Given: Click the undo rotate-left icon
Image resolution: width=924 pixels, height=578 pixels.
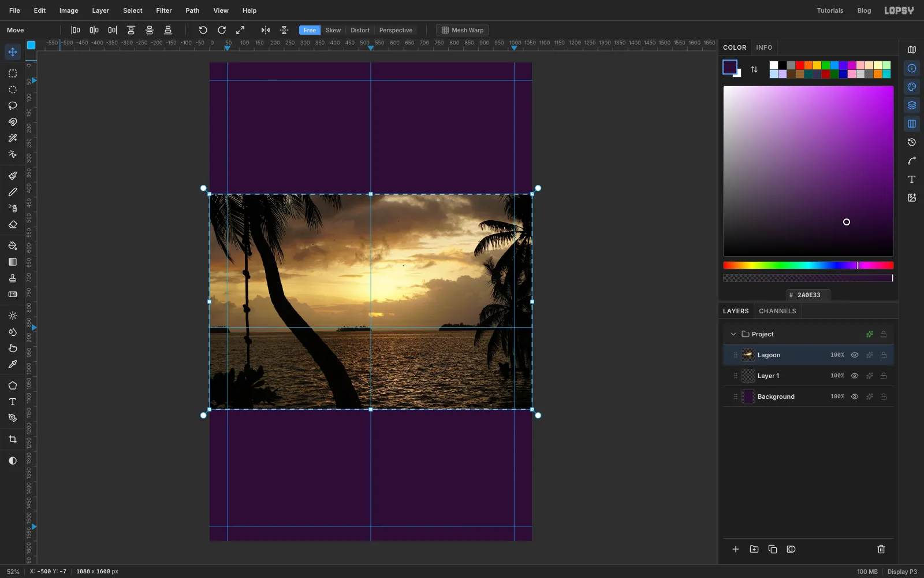Looking at the screenshot, I should click(203, 30).
